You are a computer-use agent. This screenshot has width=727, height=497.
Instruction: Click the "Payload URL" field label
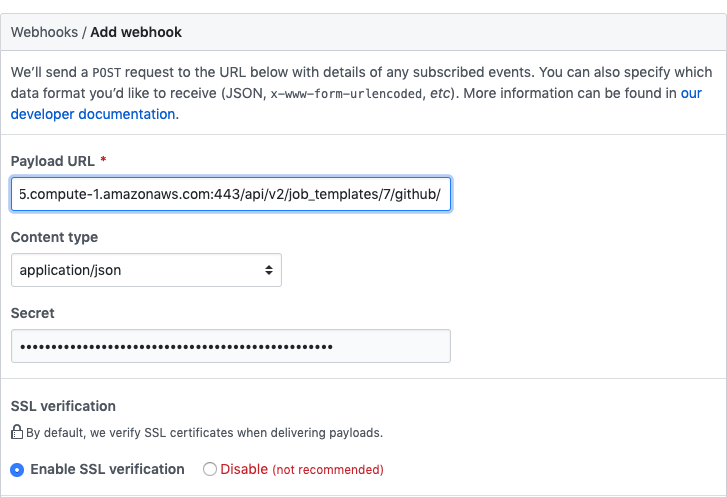[x=52, y=161]
